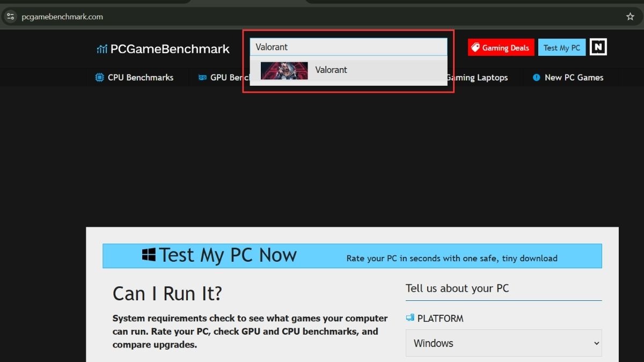Viewport: 644px width, 362px height.
Task: Open the Gaming Deals button
Action: click(501, 48)
